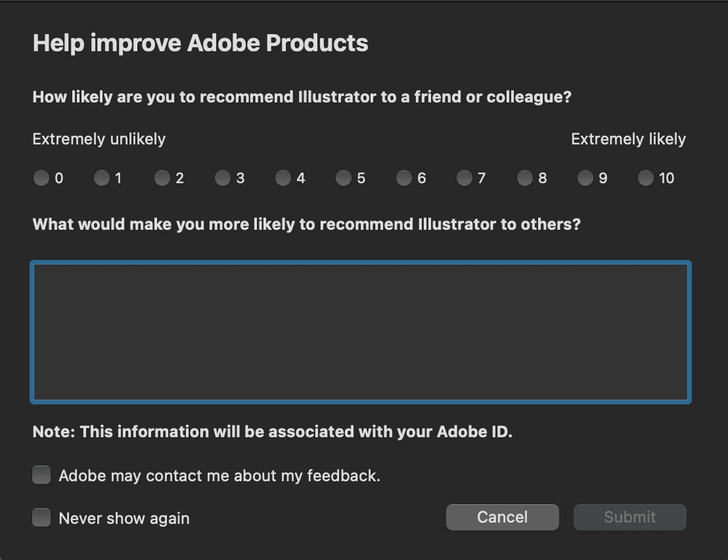Pick the rating 5 option
Image resolution: width=728 pixels, height=560 pixels.
344,178
